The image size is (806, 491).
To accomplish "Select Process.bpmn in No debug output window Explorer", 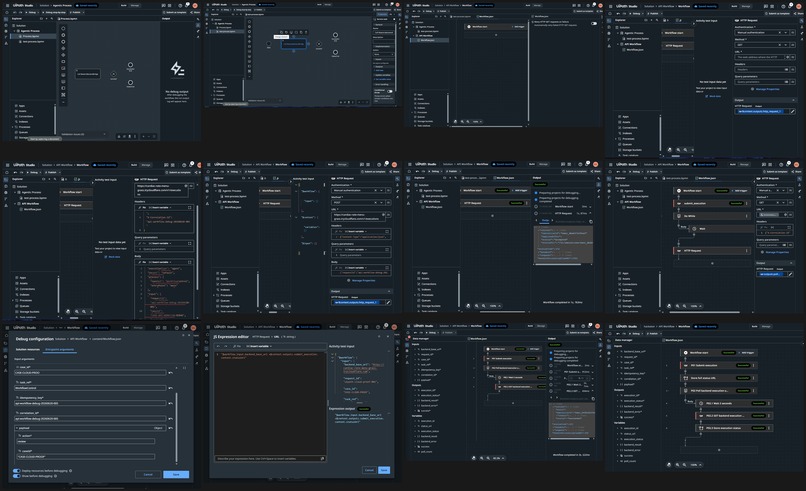I will click(x=31, y=37).
